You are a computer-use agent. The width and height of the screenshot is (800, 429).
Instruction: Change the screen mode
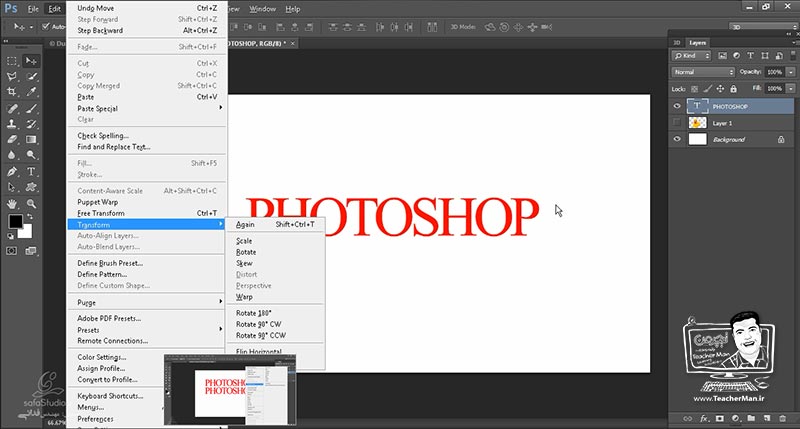31,251
